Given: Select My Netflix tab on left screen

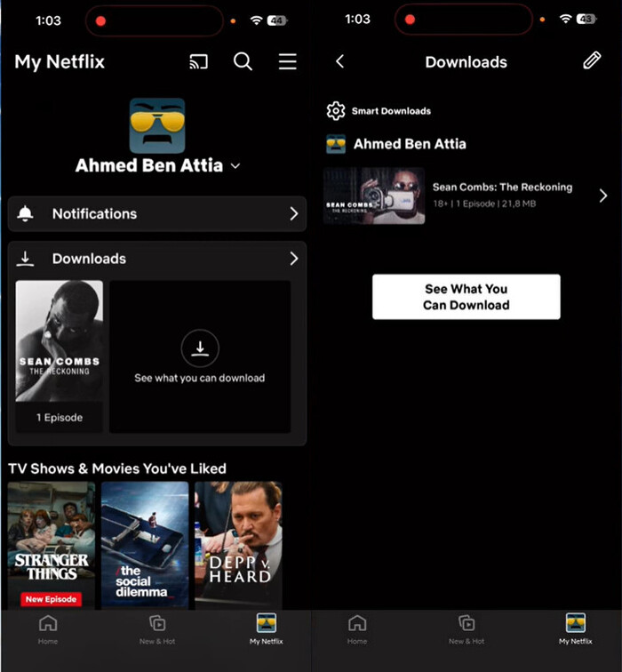Looking at the screenshot, I should pyautogui.click(x=266, y=629).
